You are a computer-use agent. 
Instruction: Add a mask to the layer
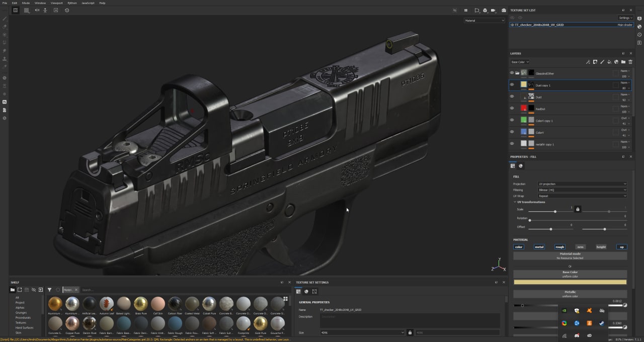click(595, 62)
